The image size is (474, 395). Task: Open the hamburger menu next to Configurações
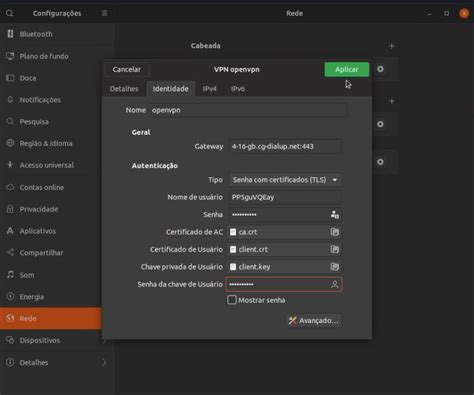(x=104, y=13)
